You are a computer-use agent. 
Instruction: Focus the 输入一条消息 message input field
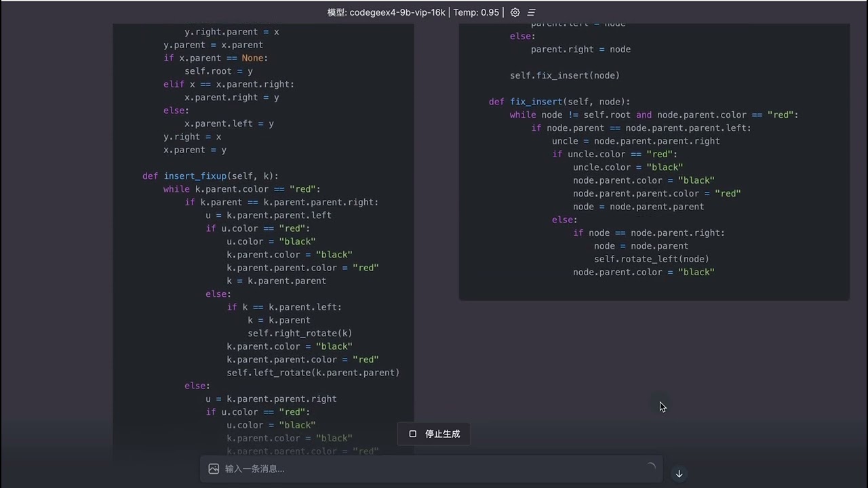[431, 468]
